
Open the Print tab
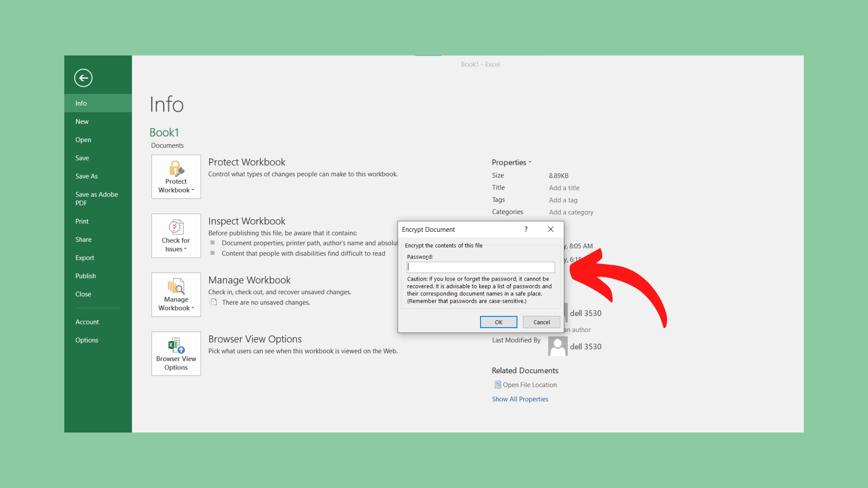click(98, 221)
